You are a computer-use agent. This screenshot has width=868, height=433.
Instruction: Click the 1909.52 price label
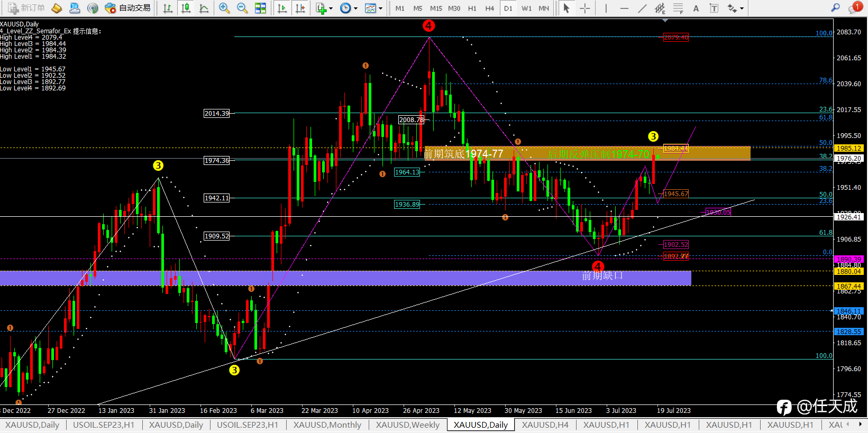pyautogui.click(x=217, y=236)
